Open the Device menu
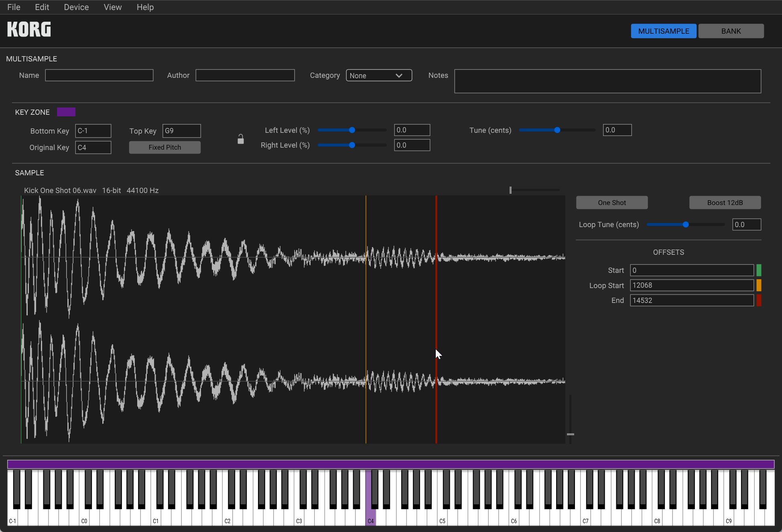 [76, 7]
